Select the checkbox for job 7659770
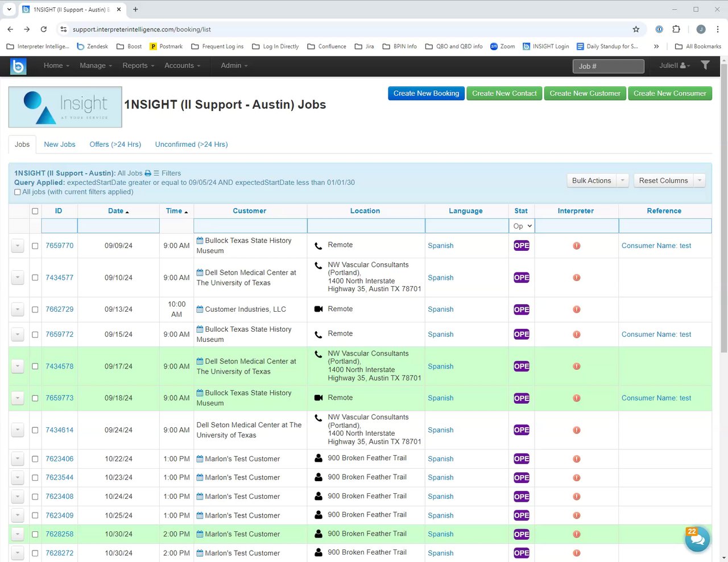Image resolution: width=728 pixels, height=562 pixels. [35, 246]
